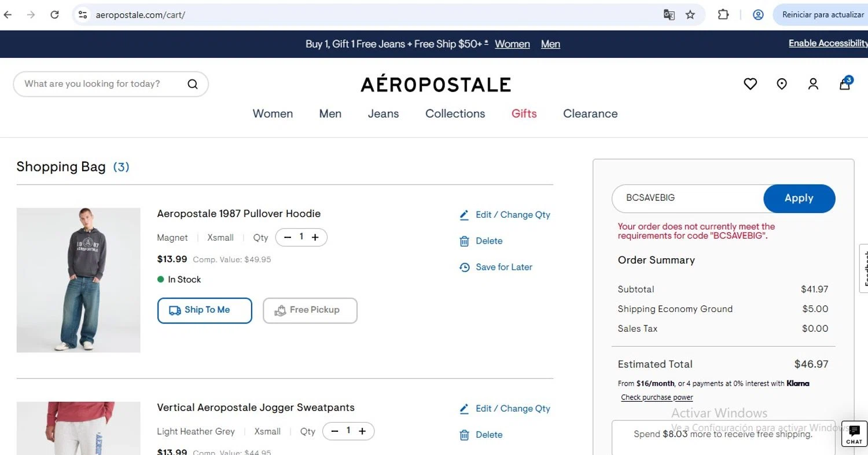Click Enable Accessibility link

(x=828, y=43)
